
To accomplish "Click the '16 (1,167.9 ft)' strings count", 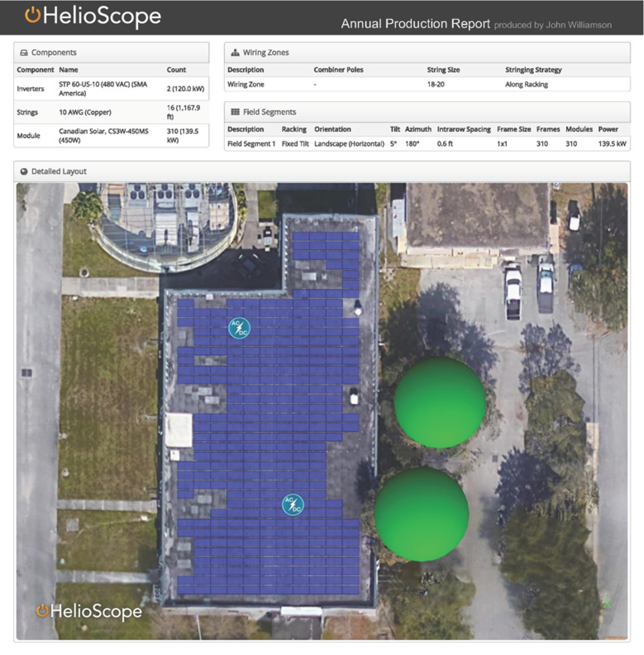I will 184,112.
